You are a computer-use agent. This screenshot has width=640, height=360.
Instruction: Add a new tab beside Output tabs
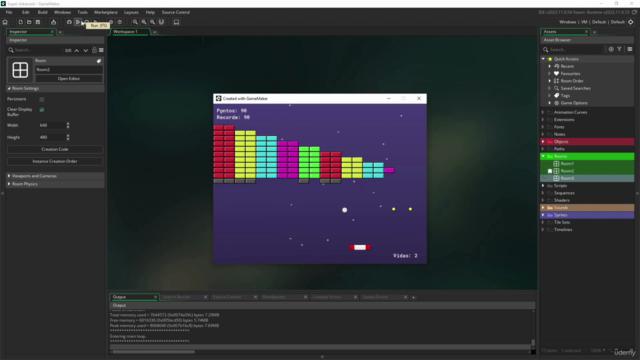click(x=413, y=297)
